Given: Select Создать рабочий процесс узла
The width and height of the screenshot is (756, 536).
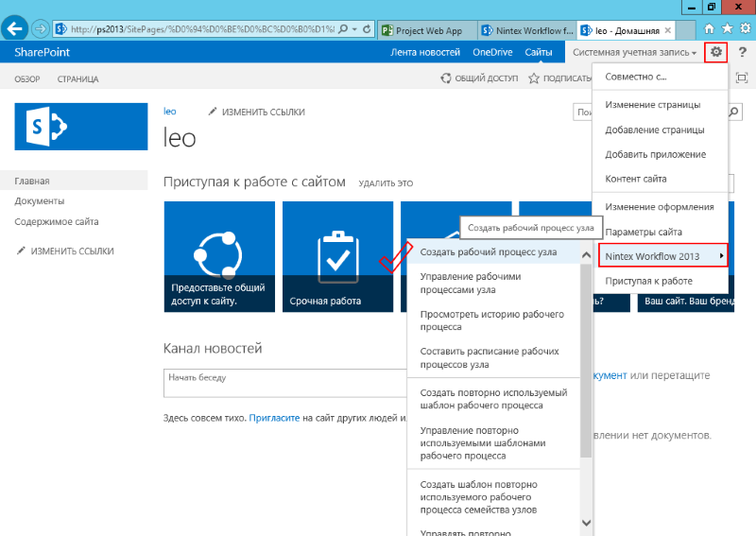Looking at the screenshot, I should pos(493,251).
